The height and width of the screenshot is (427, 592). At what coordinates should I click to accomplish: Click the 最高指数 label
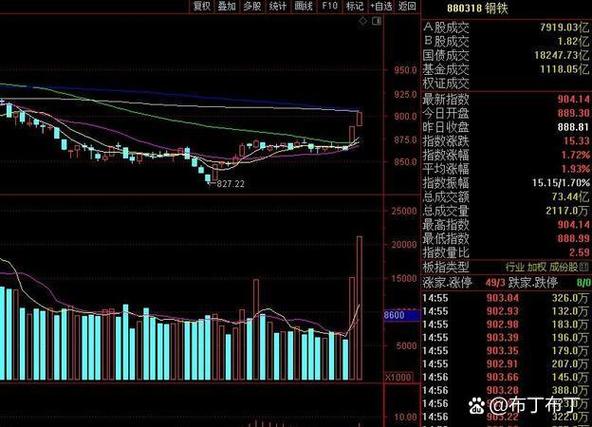[x=446, y=225]
